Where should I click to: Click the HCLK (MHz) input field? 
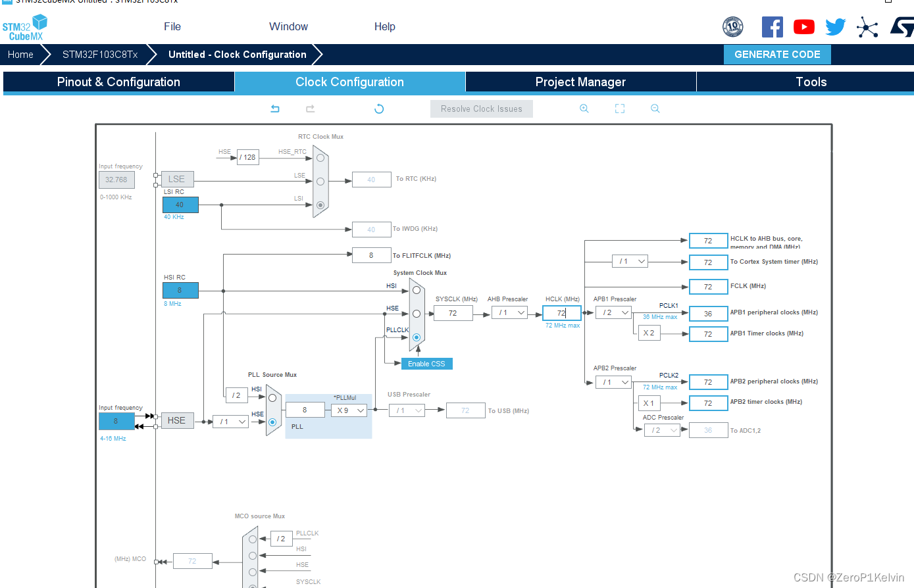pos(562,313)
